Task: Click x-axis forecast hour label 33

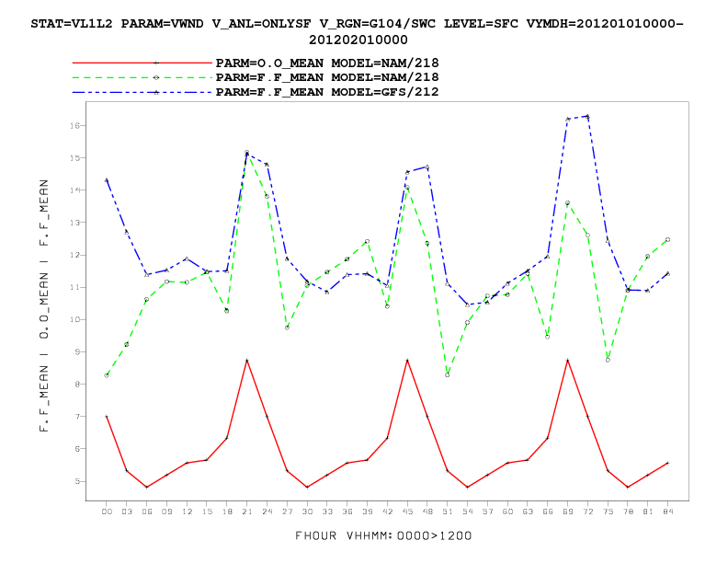Action: 327,511
